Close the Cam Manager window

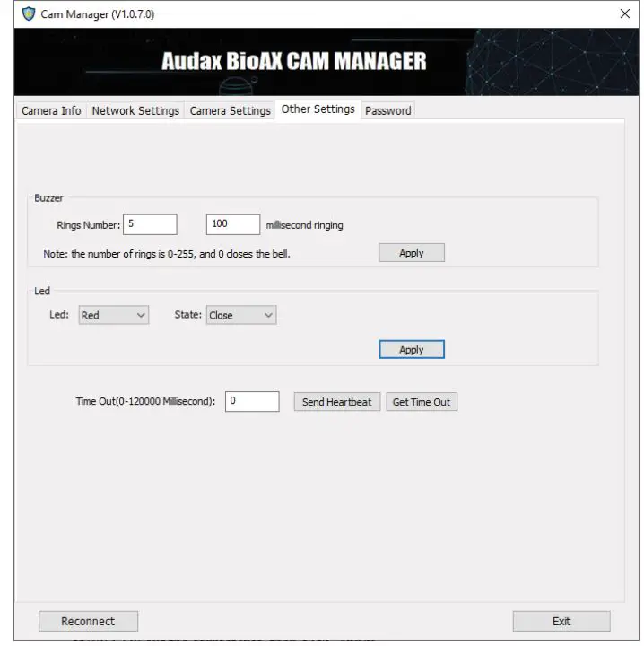pyautogui.click(x=624, y=13)
